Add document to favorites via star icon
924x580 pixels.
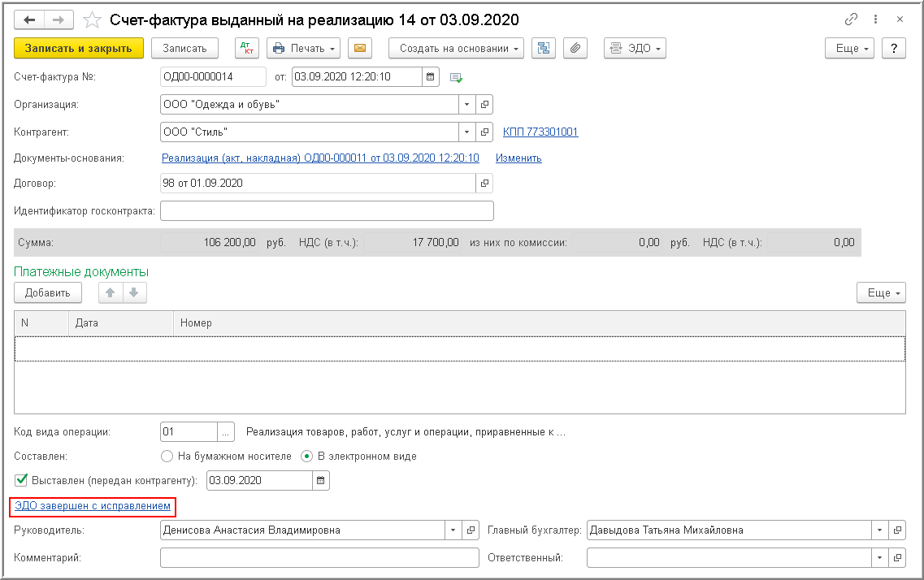92,20
